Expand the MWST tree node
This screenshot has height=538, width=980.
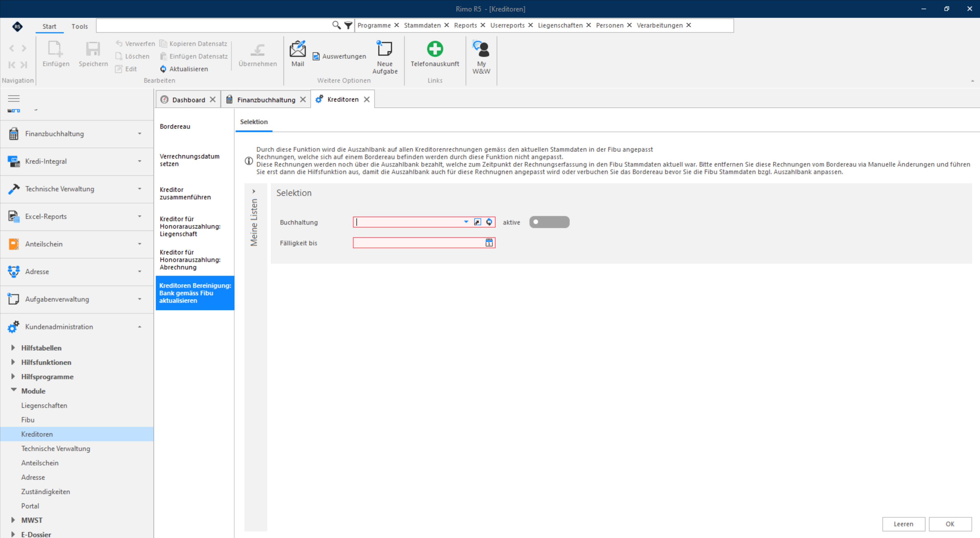coord(13,520)
